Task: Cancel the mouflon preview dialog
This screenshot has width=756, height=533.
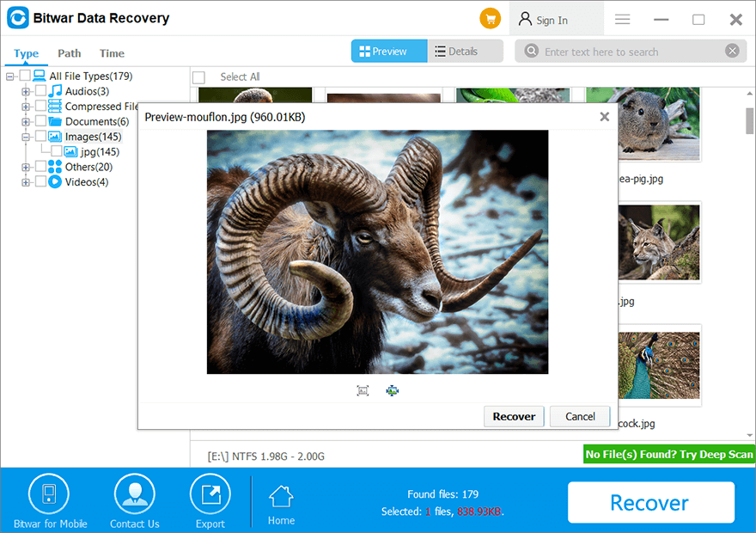Action: pos(580,416)
